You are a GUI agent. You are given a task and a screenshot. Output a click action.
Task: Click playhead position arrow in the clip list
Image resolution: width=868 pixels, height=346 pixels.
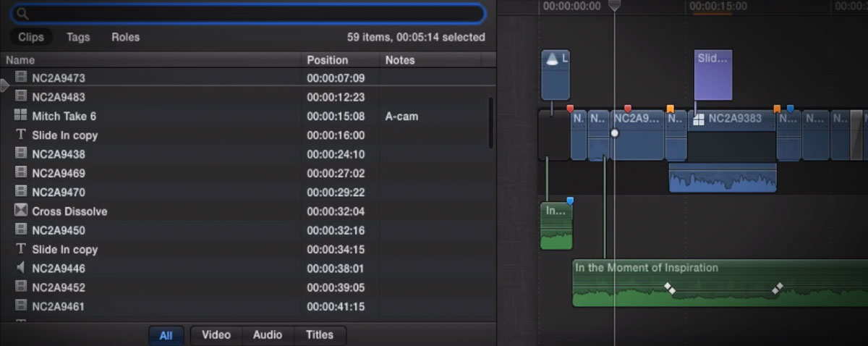point(4,86)
